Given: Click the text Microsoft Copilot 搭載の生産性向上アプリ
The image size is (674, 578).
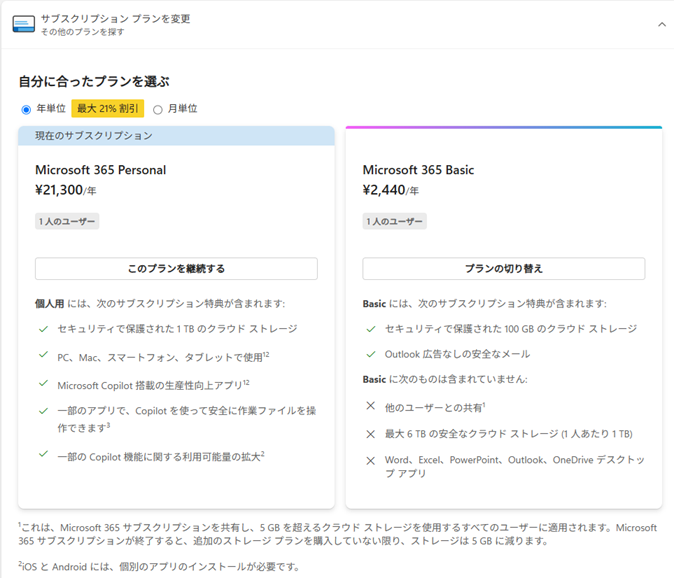Looking at the screenshot, I should click(x=153, y=385).
